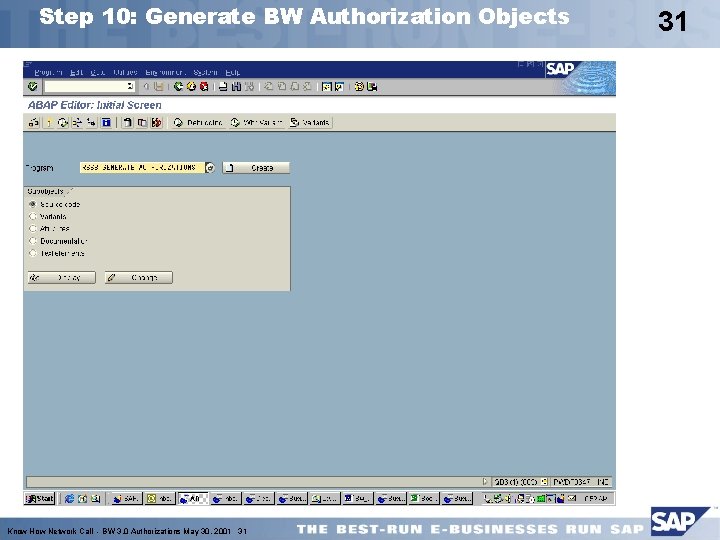
Task: Click the yellow Exit icon
Action: click(x=191, y=86)
